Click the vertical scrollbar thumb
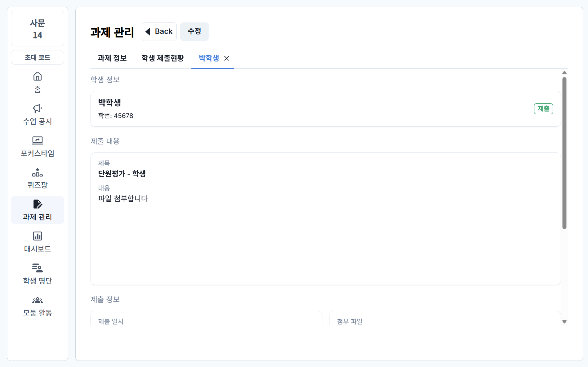This screenshot has height=367, width=588. tap(564, 153)
